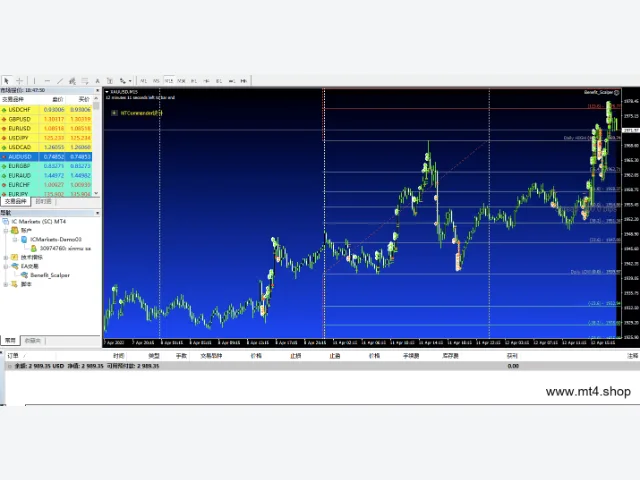Collapse the accounts folder in Navigator
Screen dimensions: 640x480
6,230
